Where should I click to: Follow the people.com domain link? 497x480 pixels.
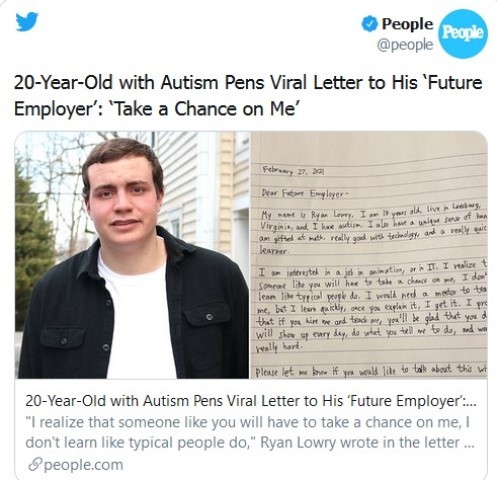point(83,465)
